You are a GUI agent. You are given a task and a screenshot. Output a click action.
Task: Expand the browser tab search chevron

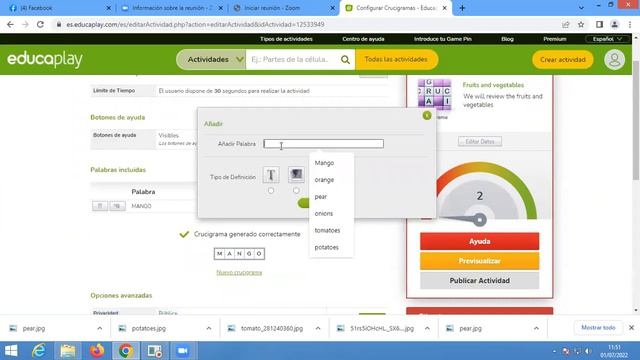pyautogui.click(x=581, y=8)
